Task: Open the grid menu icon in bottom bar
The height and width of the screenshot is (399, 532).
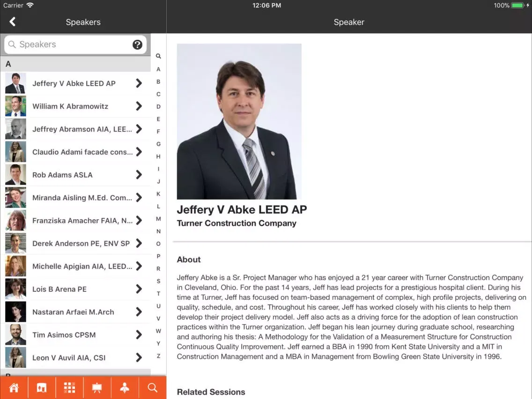Action: 70,387
